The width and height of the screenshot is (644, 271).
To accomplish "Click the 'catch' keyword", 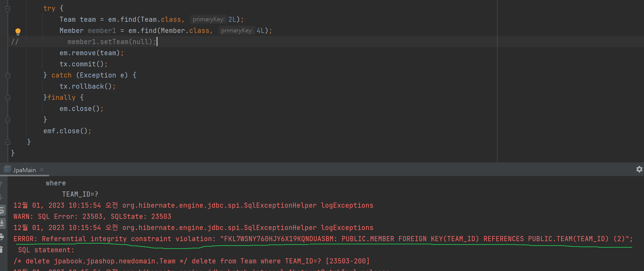I will 62,75.
